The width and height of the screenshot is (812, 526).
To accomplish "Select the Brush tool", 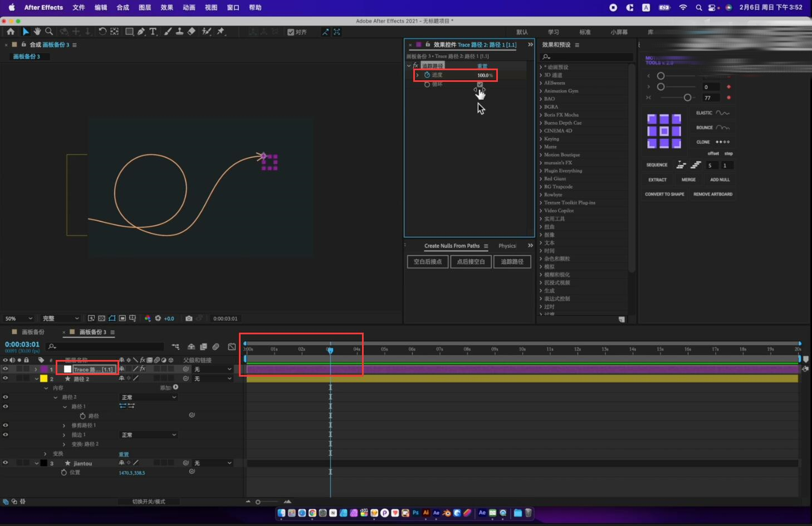I will [x=168, y=32].
